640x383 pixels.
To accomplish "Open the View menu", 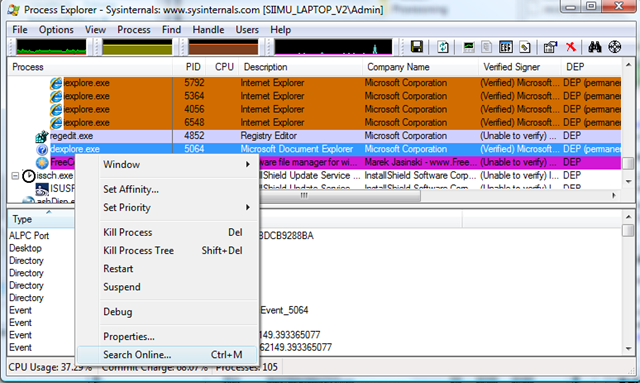I will (95, 30).
